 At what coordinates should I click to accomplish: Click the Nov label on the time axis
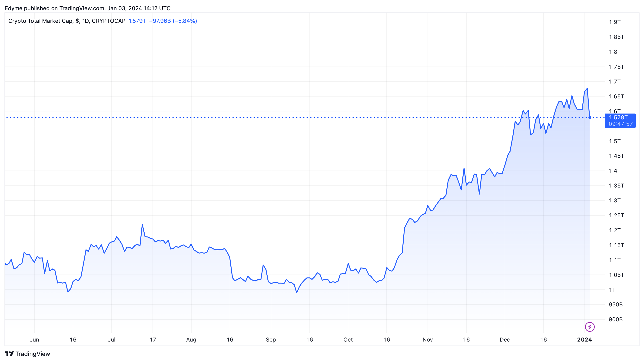tap(428, 339)
